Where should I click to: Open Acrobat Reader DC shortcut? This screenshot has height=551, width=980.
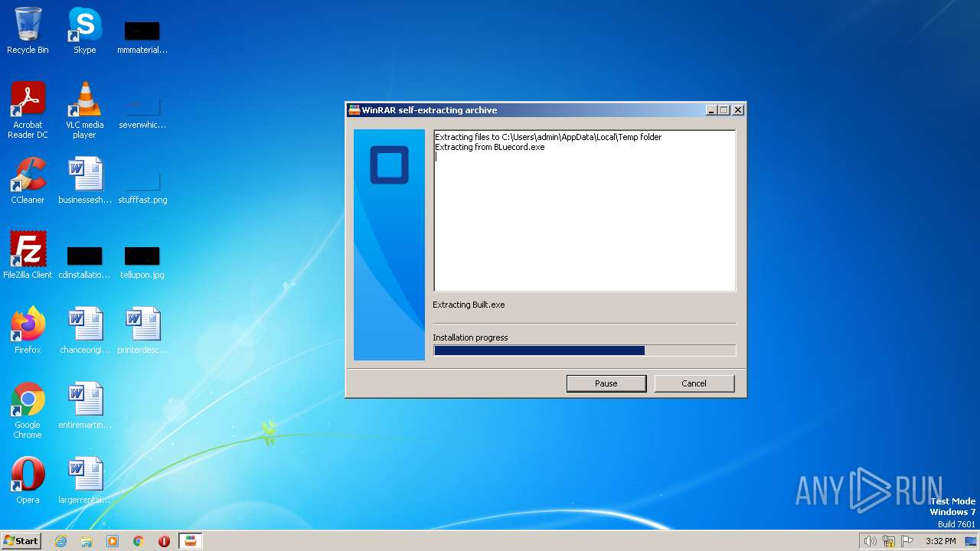tap(28, 110)
